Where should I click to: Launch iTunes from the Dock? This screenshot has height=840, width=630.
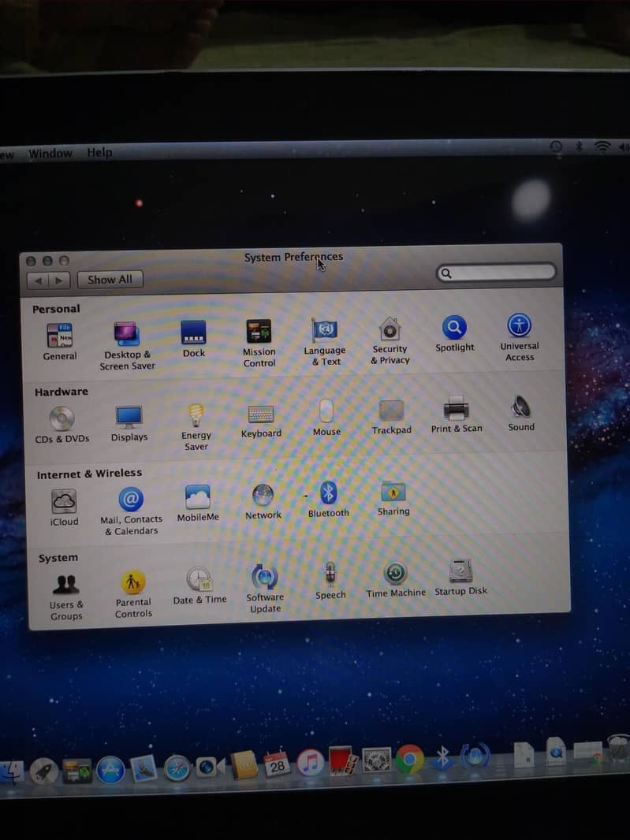(x=311, y=762)
